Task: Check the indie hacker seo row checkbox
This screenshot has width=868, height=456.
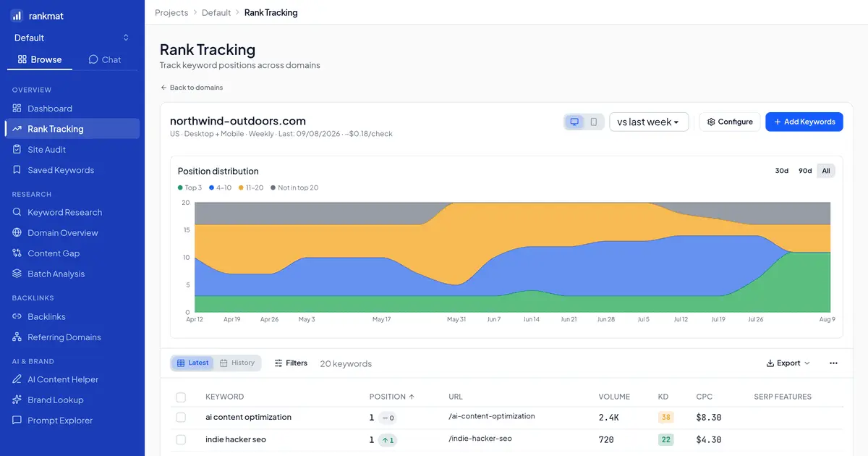Action: pos(181,439)
